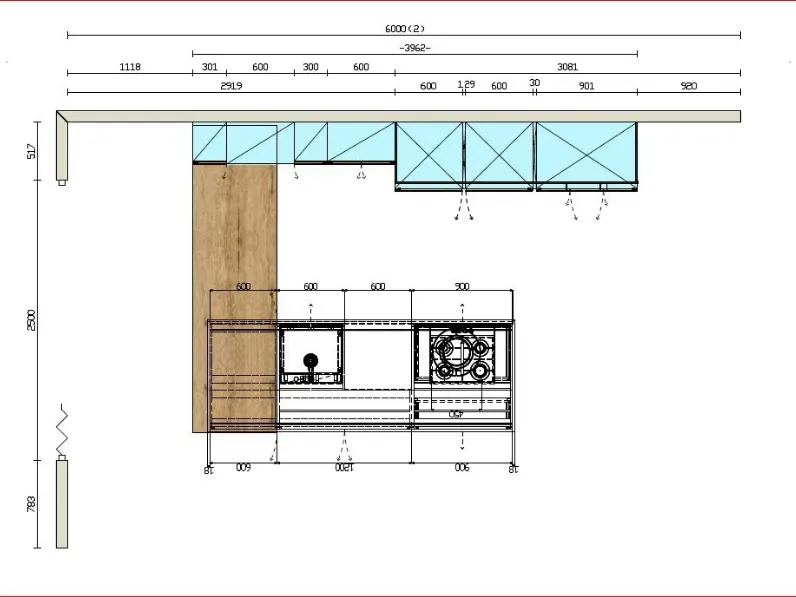The image size is (796, 597).
Task: Click the 30 gap dimension label
Action: (535, 82)
